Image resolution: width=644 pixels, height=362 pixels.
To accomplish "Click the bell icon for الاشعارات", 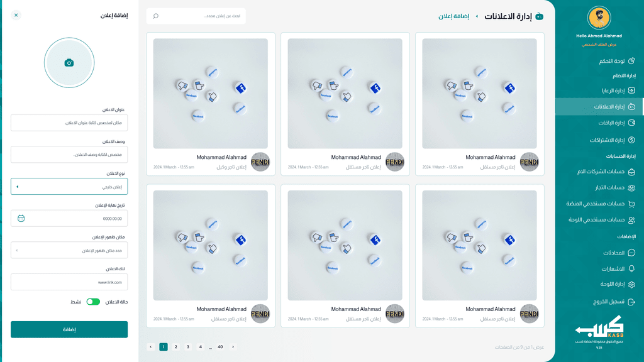I will click(x=631, y=268).
